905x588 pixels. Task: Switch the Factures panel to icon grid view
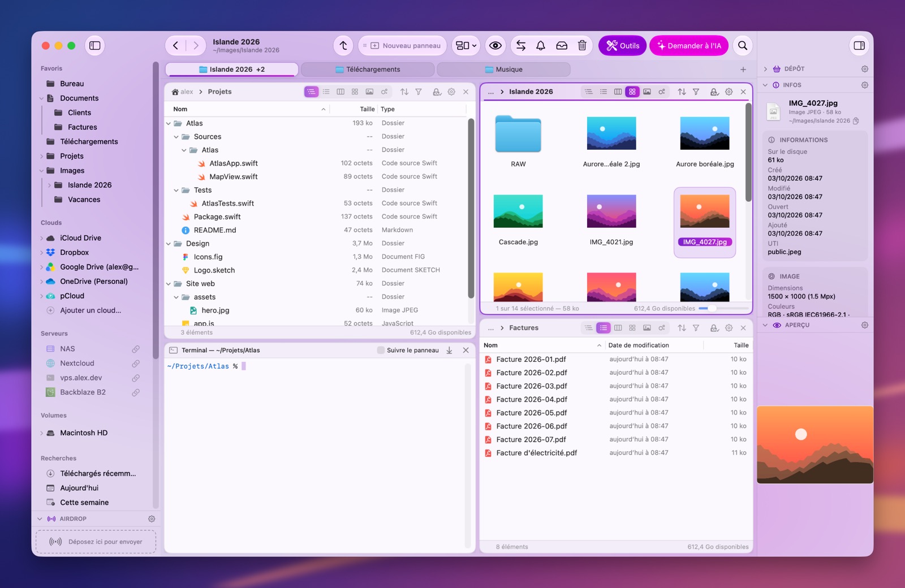point(632,328)
